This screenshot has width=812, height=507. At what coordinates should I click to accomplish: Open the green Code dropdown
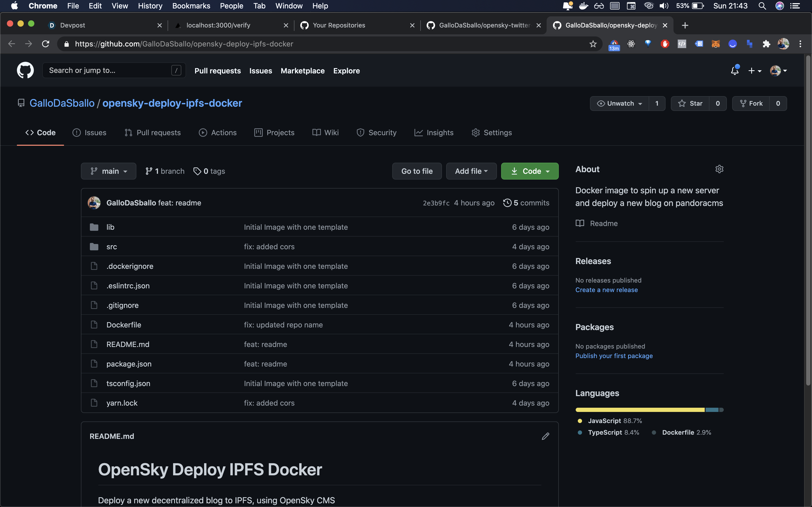pos(529,171)
